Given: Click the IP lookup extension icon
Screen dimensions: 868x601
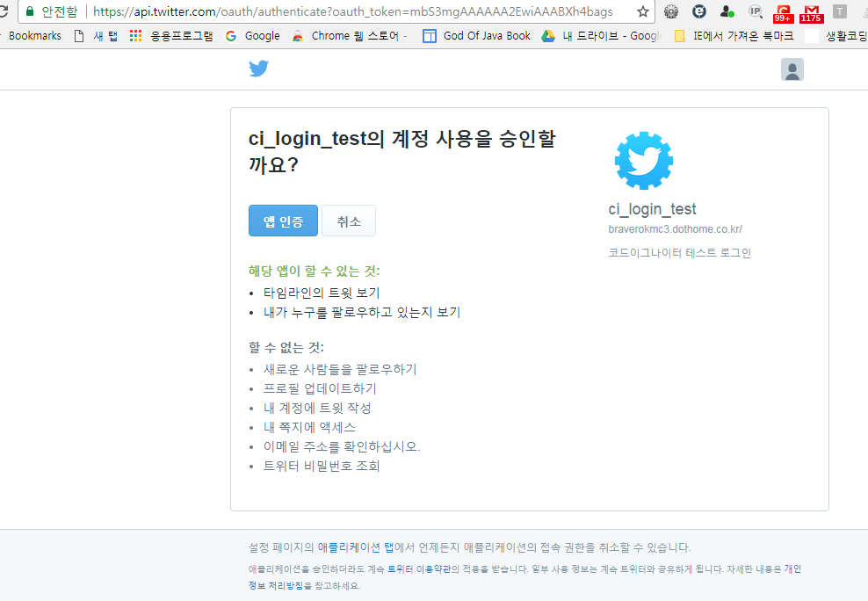Looking at the screenshot, I should click(x=755, y=11).
